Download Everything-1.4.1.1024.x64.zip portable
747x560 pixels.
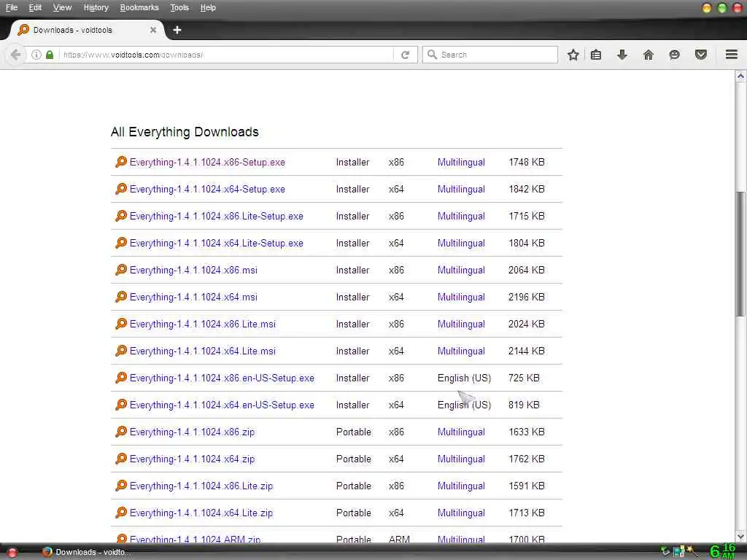click(192, 459)
